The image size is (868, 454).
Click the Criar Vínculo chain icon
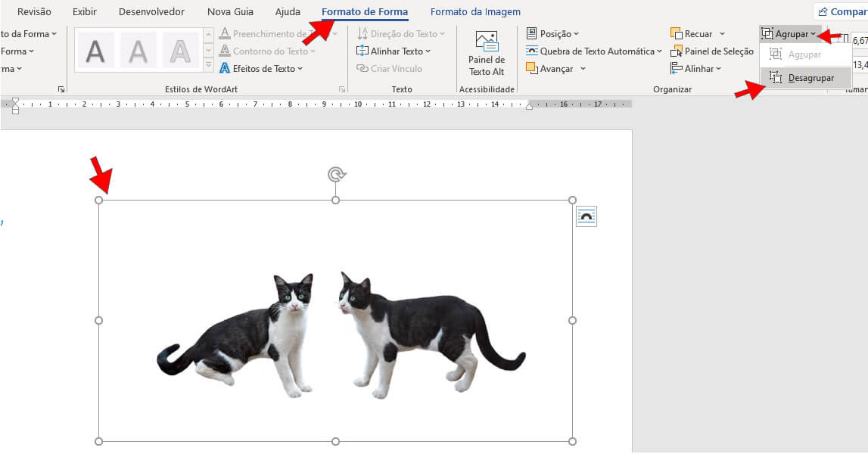pos(362,69)
